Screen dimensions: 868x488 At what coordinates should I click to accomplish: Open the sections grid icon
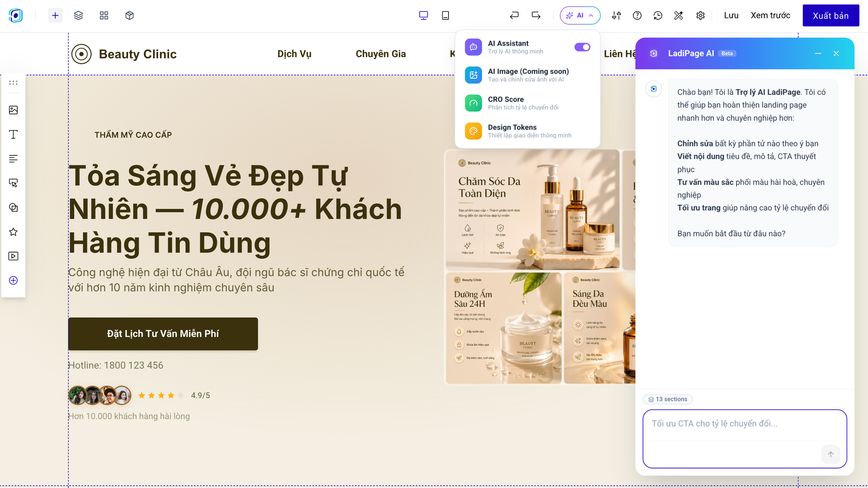(x=104, y=15)
